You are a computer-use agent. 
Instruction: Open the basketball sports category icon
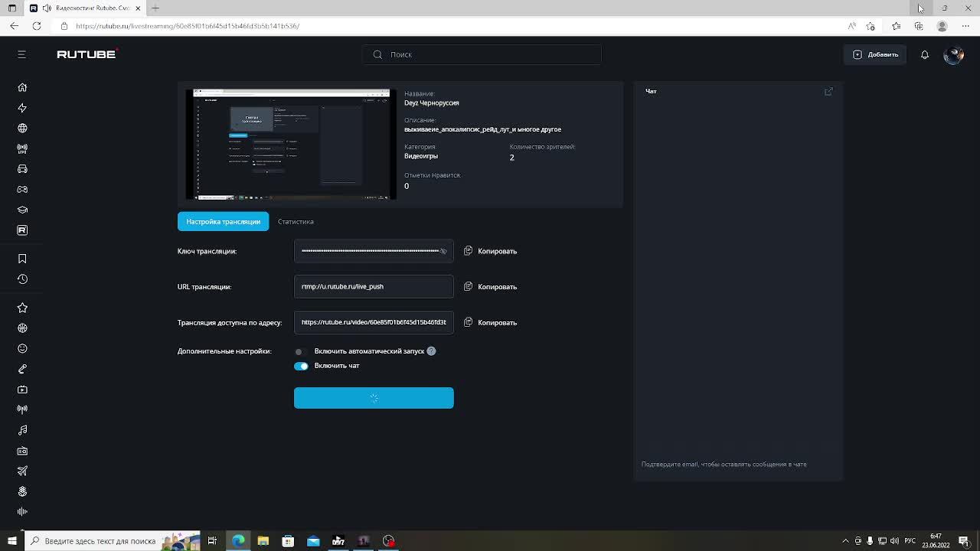pos(22,328)
